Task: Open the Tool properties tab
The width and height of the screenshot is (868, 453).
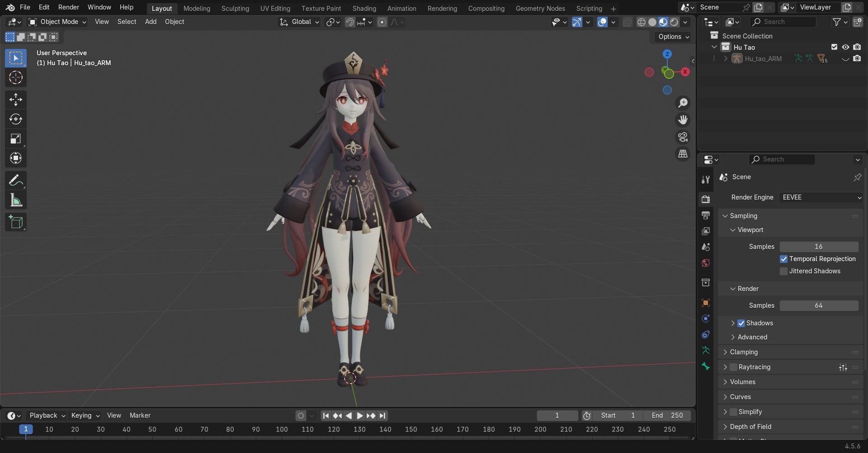Action: point(706,180)
